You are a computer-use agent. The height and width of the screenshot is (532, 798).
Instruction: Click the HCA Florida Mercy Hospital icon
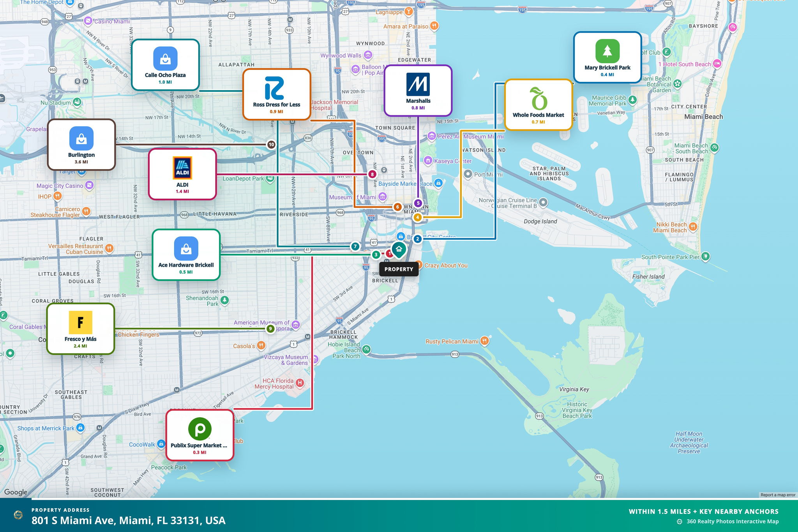point(300,383)
